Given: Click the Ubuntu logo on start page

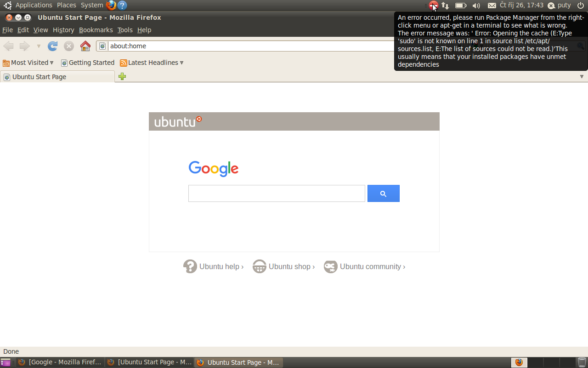Looking at the screenshot, I should (x=178, y=121).
